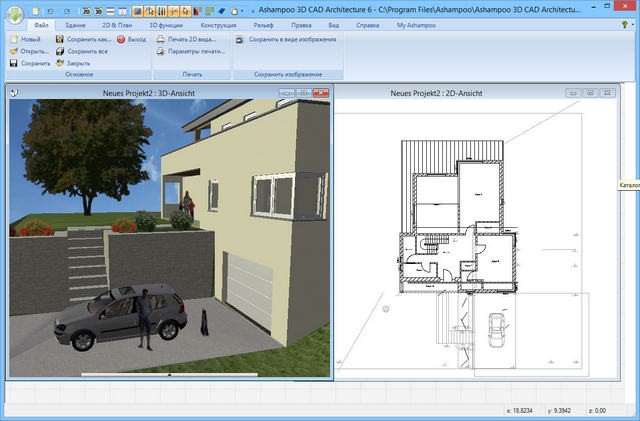Click Новый to create a new project
This screenshot has width=640, height=421.
click(x=26, y=39)
